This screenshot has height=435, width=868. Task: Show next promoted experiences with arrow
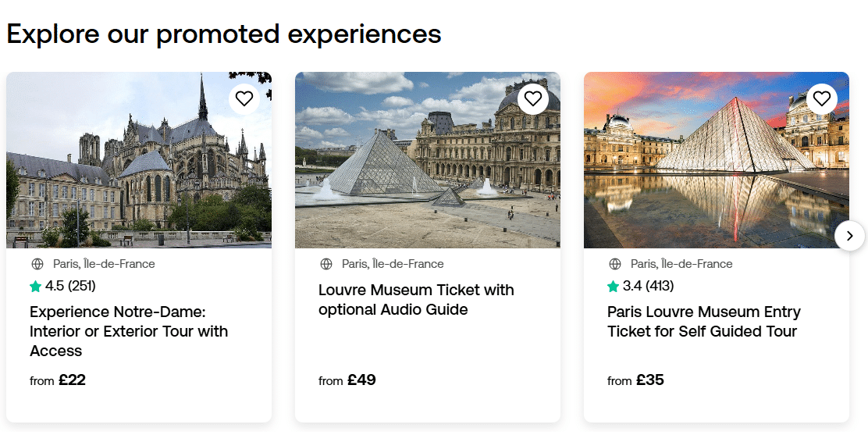[850, 236]
